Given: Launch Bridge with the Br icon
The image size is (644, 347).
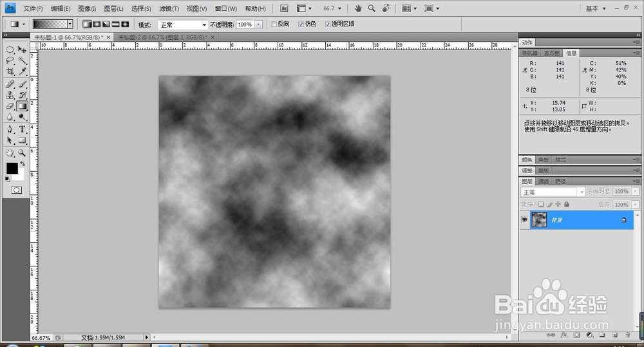Looking at the screenshot, I should click(284, 8).
